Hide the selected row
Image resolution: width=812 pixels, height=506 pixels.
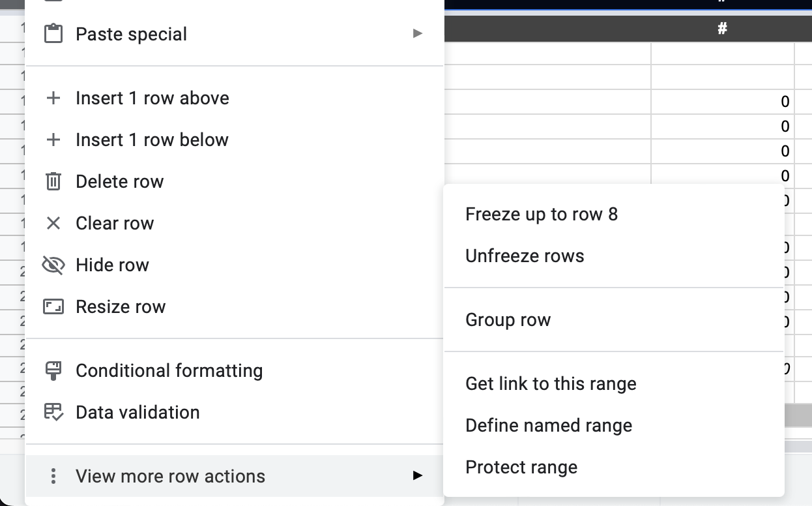coord(113,265)
